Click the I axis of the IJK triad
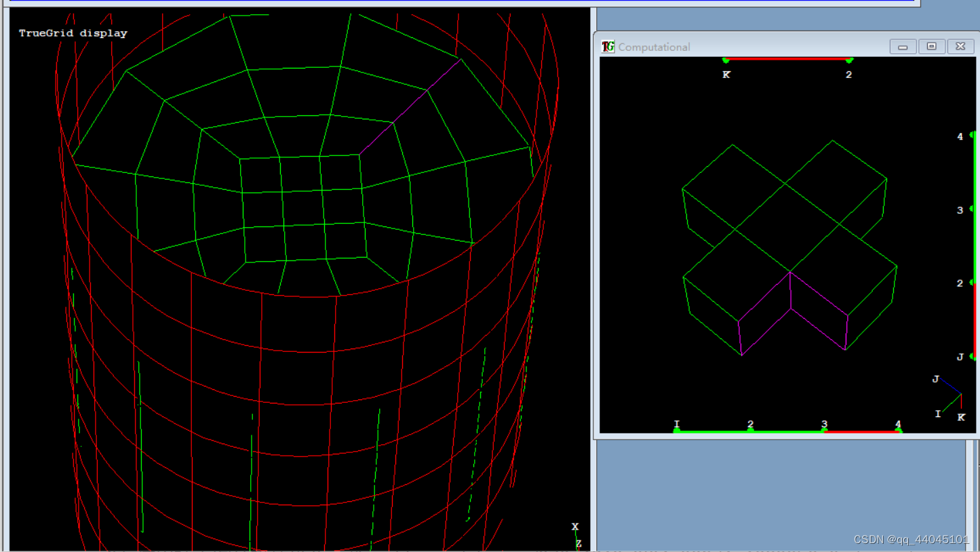 pyautogui.click(x=938, y=413)
